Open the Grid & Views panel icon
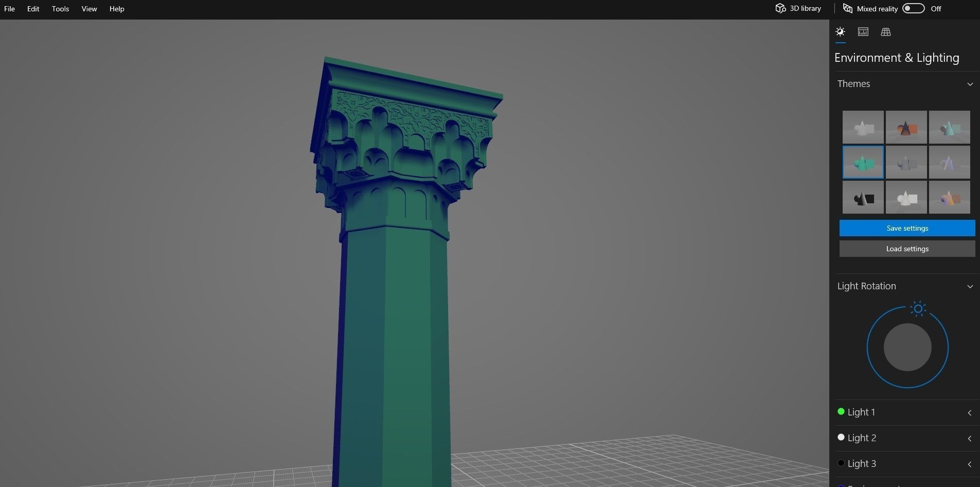The image size is (980, 487). (886, 32)
